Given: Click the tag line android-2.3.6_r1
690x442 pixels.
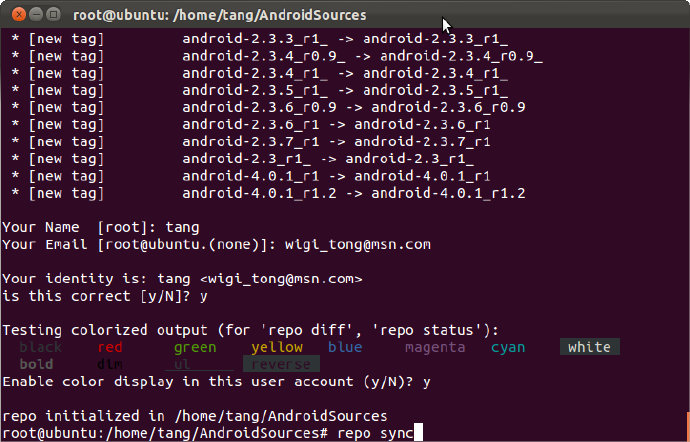Looking at the screenshot, I should [x=251, y=125].
